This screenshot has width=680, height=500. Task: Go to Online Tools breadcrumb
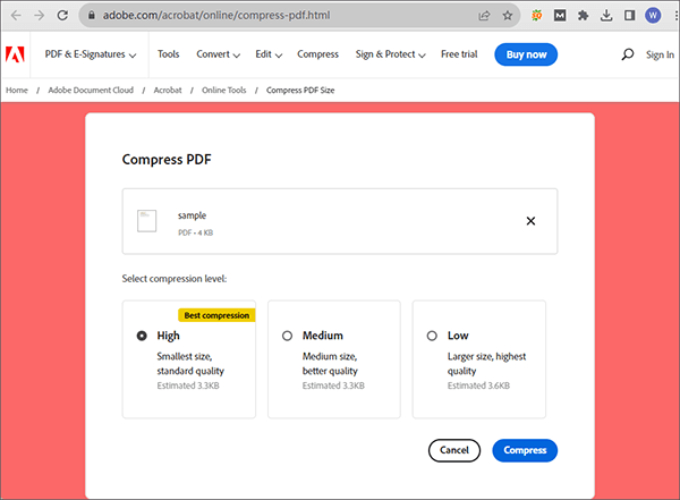(224, 90)
